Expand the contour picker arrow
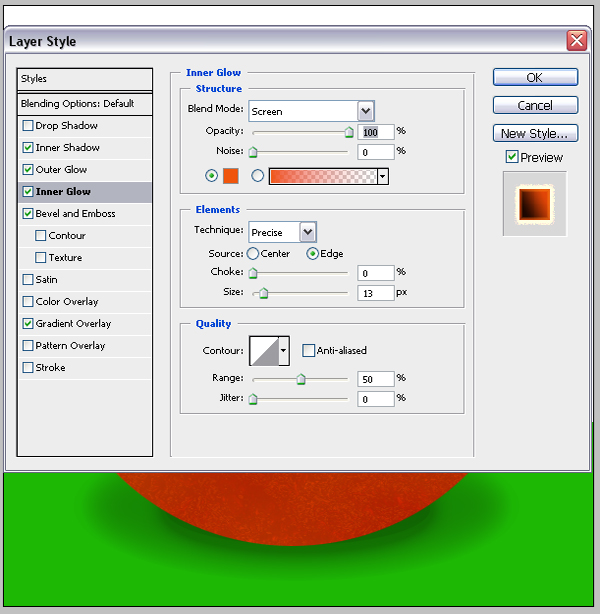Screen dimensions: 600x614 click(284, 350)
